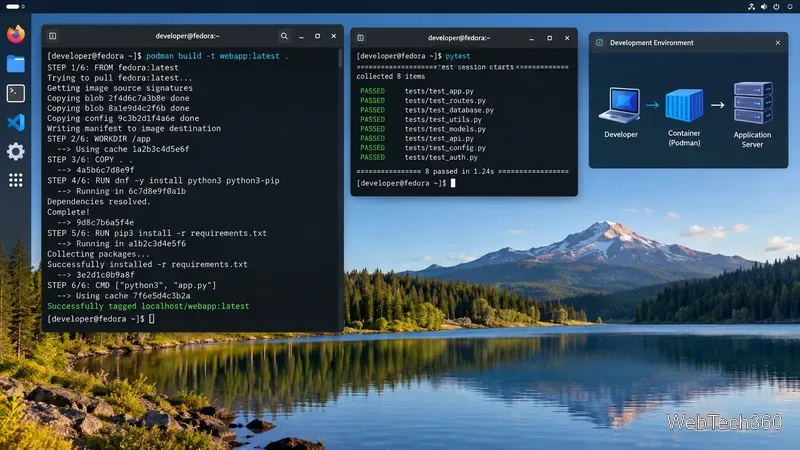Show applications grid in dock
Image resolution: width=800 pixels, height=450 pixels.
16,180
